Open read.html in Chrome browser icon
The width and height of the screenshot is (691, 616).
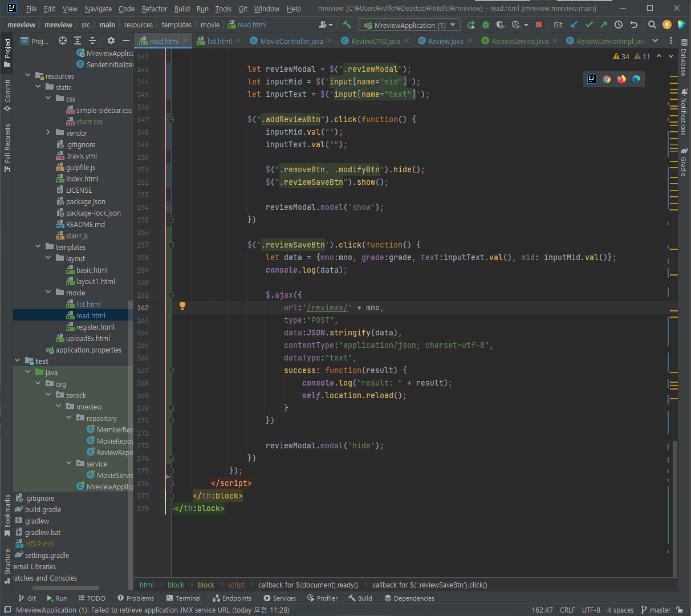tap(607, 79)
